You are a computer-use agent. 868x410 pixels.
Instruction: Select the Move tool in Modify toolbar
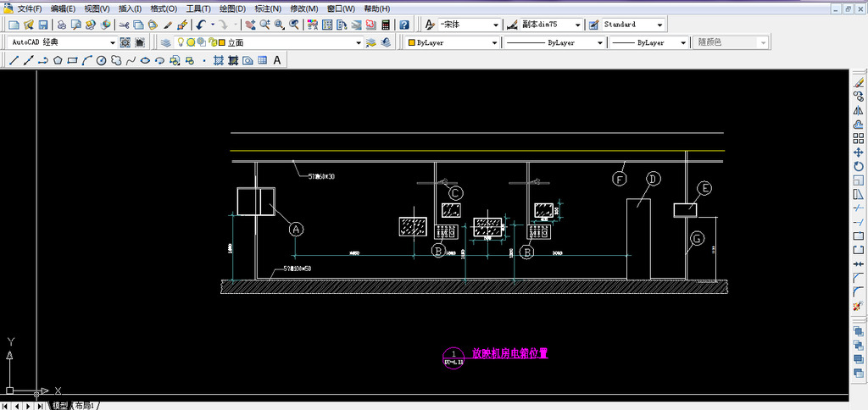[x=859, y=152]
